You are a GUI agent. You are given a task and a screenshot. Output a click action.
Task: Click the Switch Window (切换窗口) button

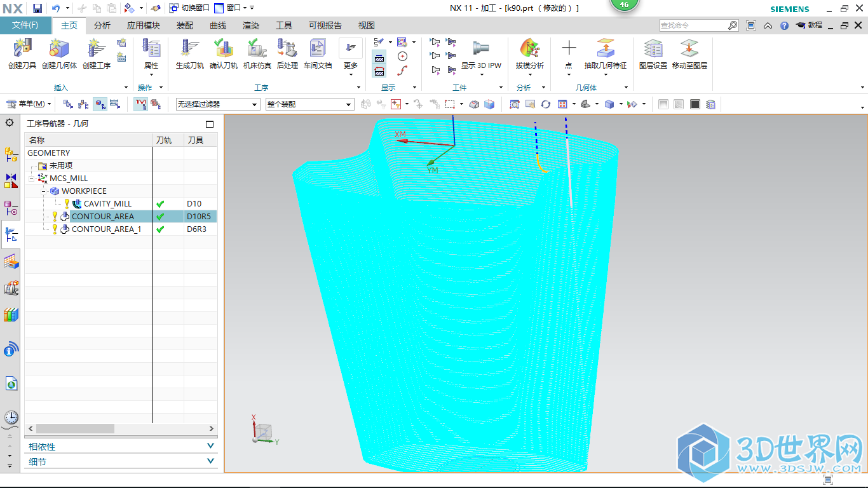(189, 8)
